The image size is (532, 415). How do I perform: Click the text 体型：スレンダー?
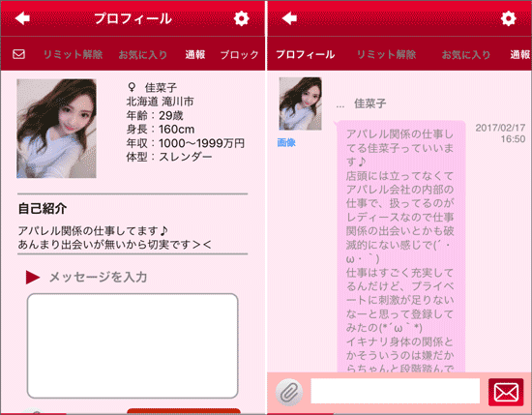[169, 157]
